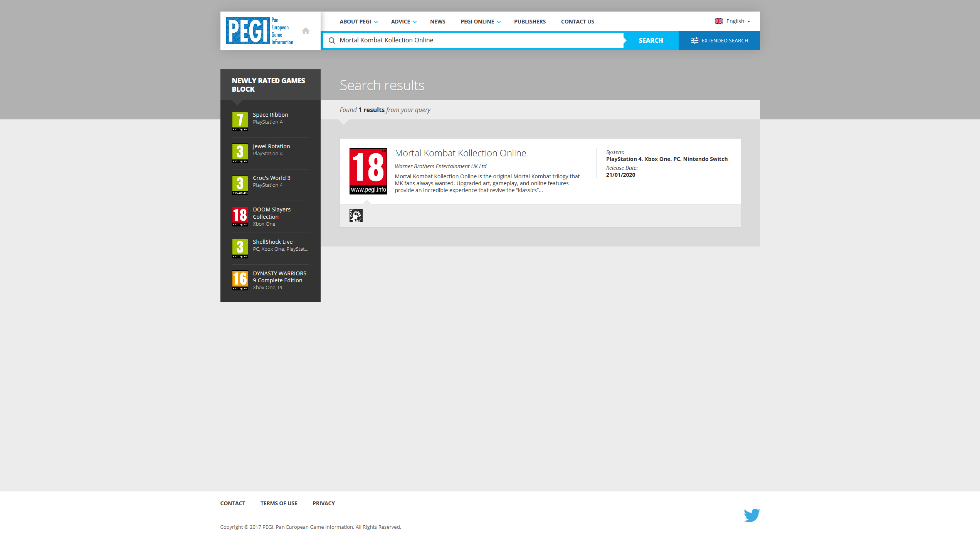Open the Mortal Kombat Kollection Online title link
The height and width of the screenshot is (538, 980).
pos(460,153)
